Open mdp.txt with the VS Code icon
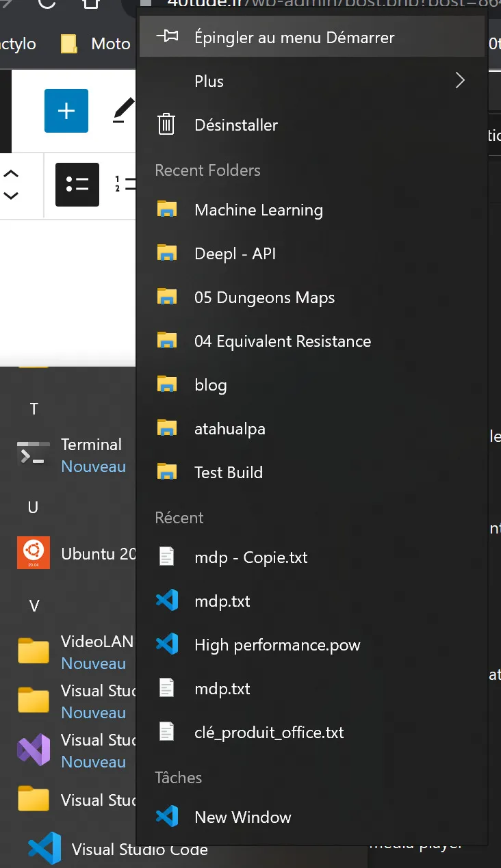 point(312,601)
